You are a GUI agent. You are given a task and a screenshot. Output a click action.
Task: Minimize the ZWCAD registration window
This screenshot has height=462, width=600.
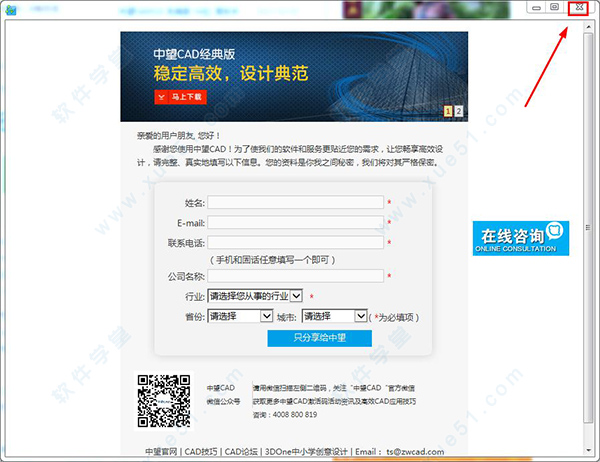(536, 8)
